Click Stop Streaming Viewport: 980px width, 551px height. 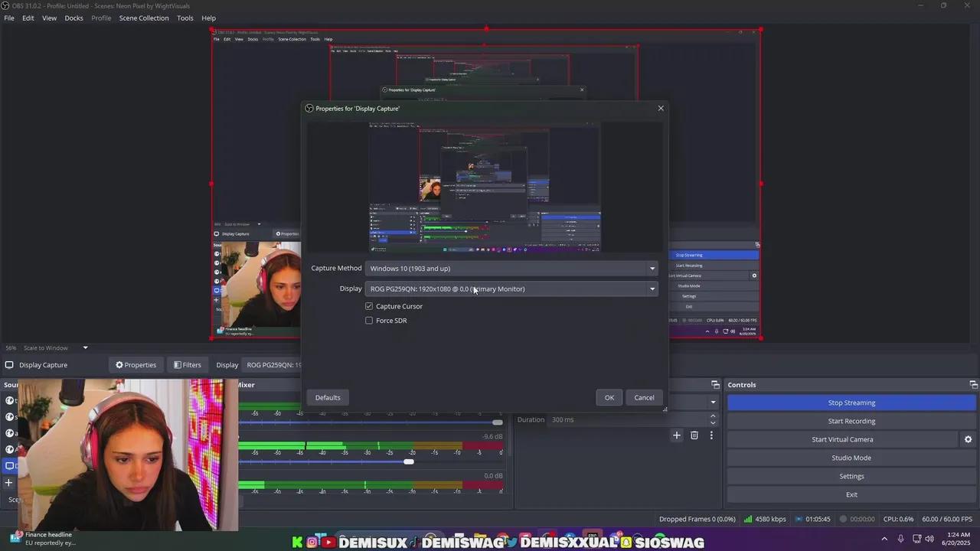pyautogui.click(x=851, y=403)
